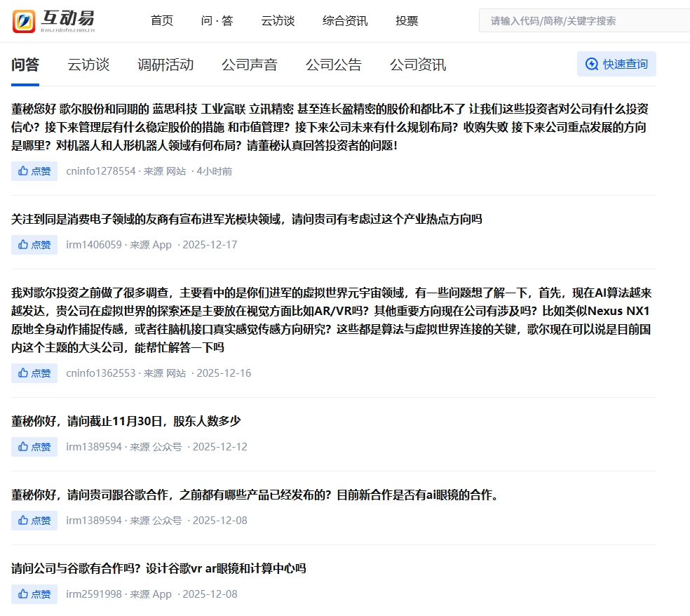Like the question posted by cninfo1362553

(34, 373)
